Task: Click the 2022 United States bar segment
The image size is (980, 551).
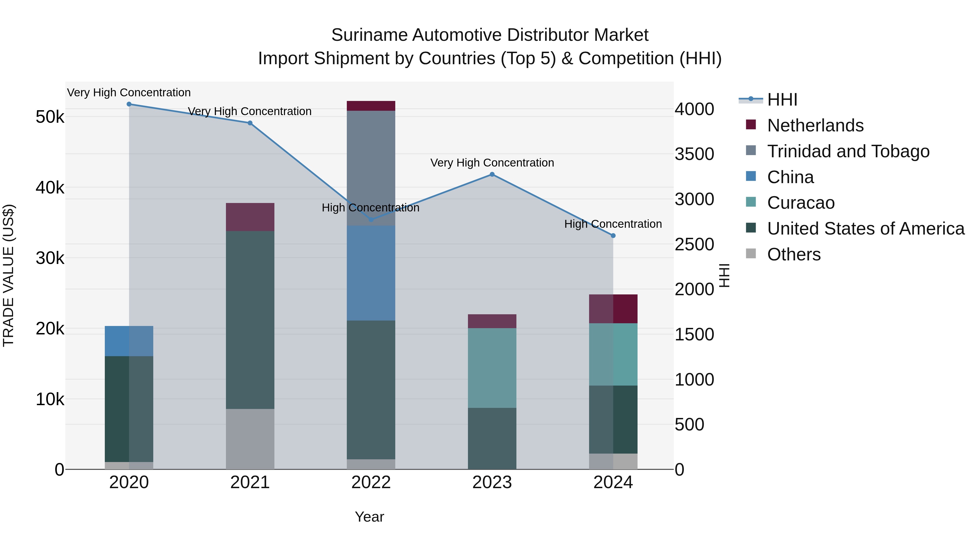Action: pyautogui.click(x=371, y=390)
